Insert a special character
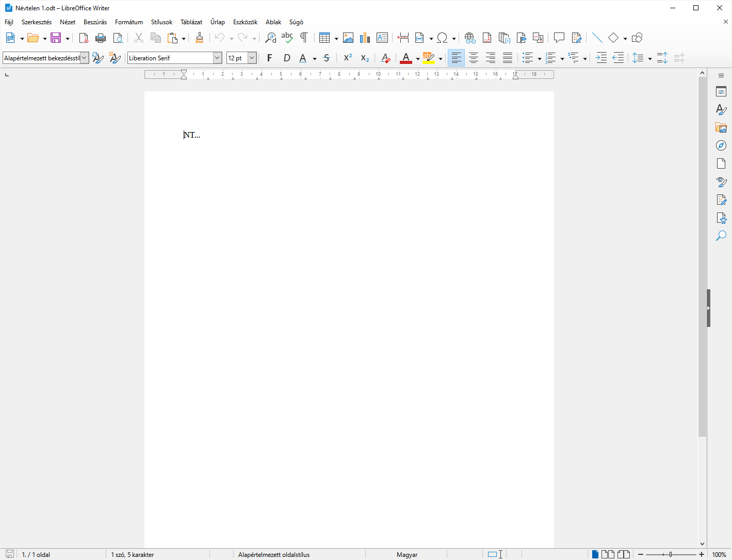 pyautogui.click(x=443, y=38)
